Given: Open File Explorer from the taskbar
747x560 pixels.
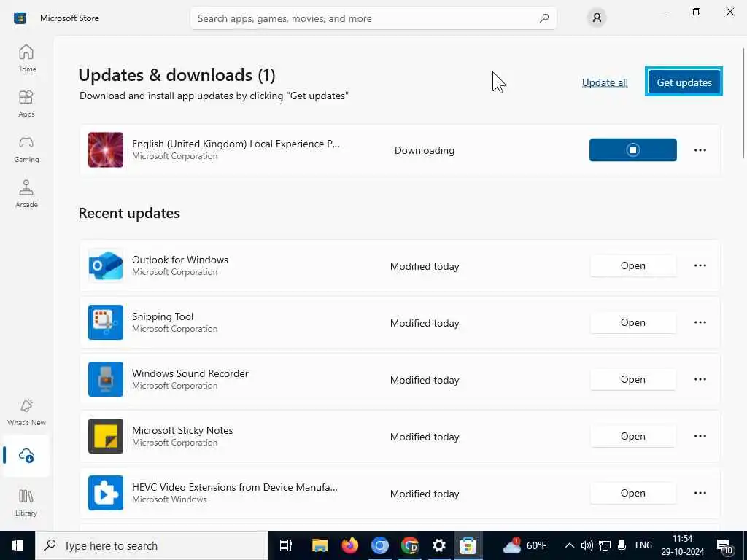Looking at the screenshot, I should (x=320, y=545).
